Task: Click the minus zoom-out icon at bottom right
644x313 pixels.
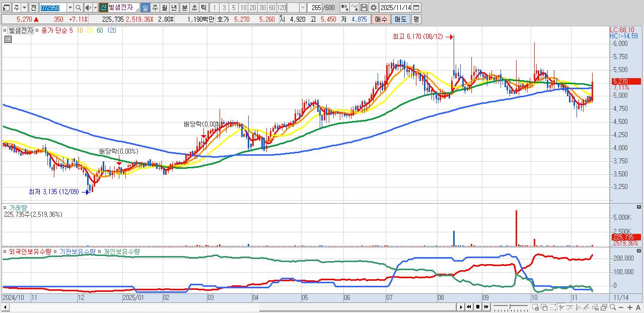Action: (x=621, y=307)
